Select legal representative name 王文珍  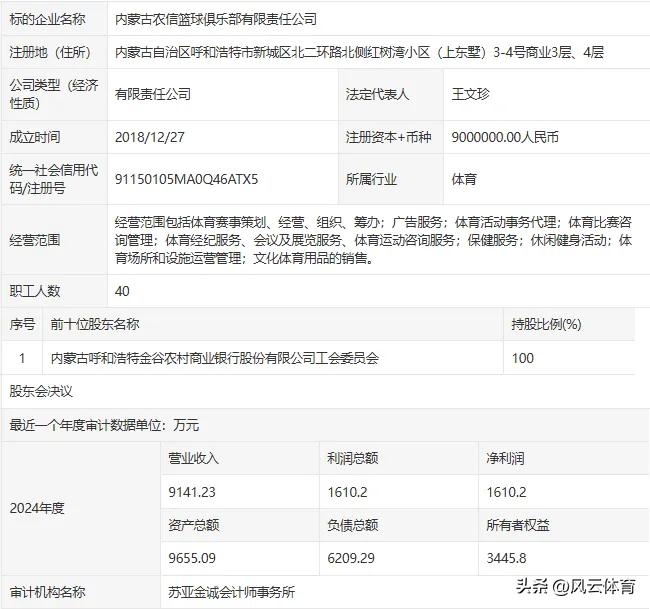pyautogui.click(x=471, y=94)
